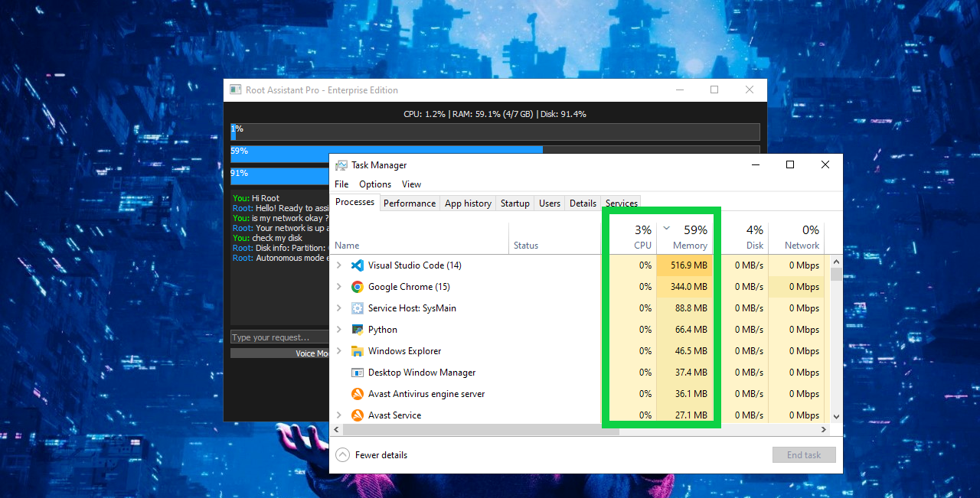The height and width of the screenshot is (498, 980).
Task: Click the process list vertical scrollbar thumb
Action: (x=836, y=275)
